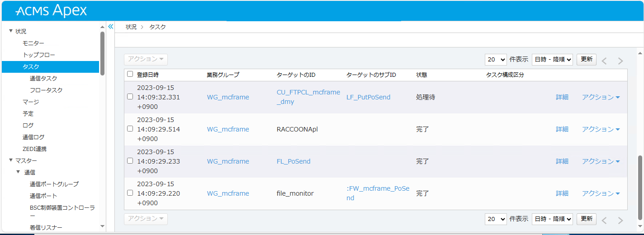Open 通信タスク in the sidebar
Screen dimensions: 644x235
pyautogui.click(x=43, y=79)
